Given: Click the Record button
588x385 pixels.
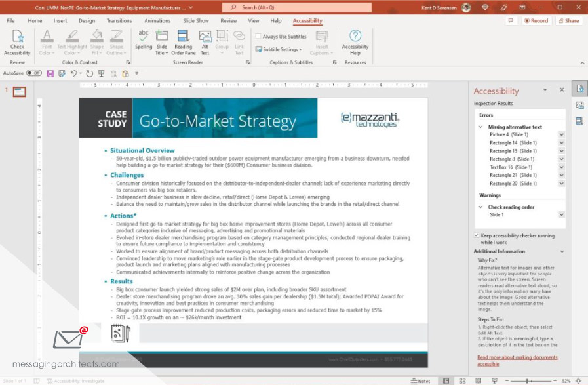Looking at the screenshot, I should tap(536, 20).
